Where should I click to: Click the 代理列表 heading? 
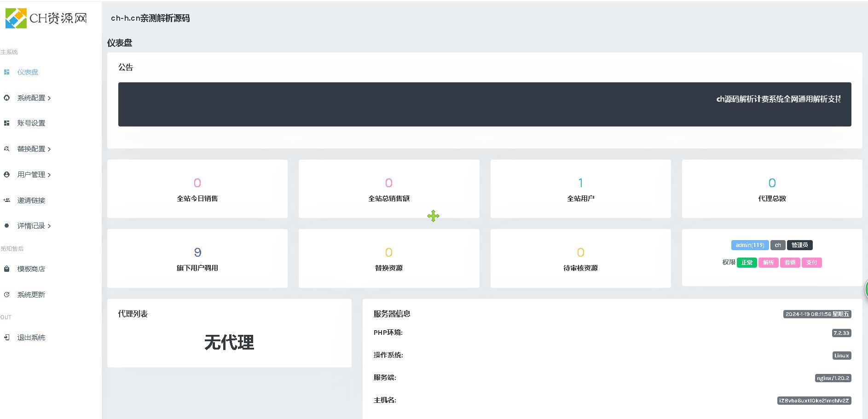(x=133, y=314)
